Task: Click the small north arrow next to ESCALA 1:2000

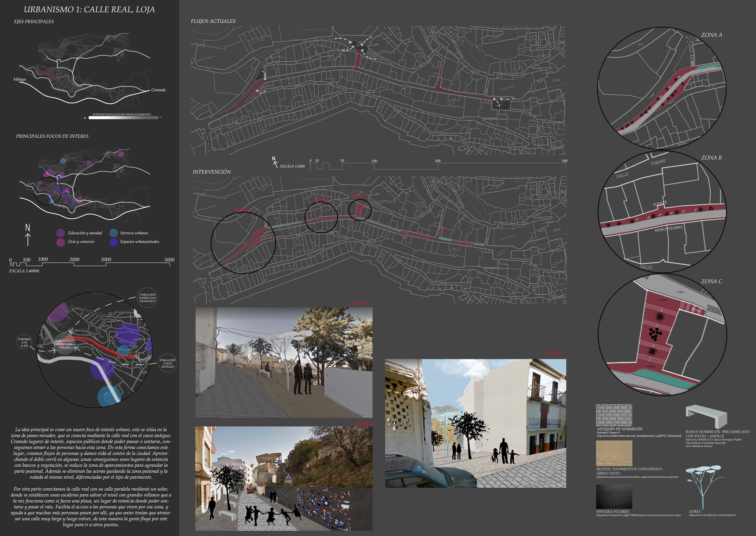Action: 275,162
